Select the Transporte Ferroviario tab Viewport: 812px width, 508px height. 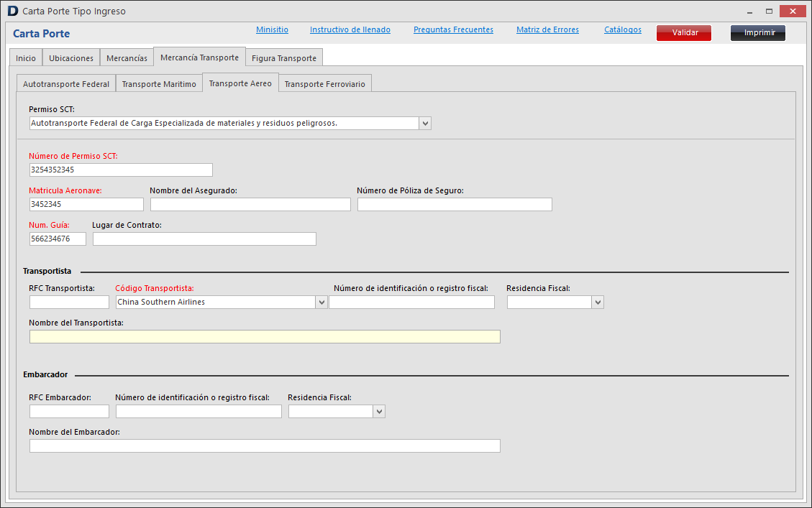(x=324, y=84)
